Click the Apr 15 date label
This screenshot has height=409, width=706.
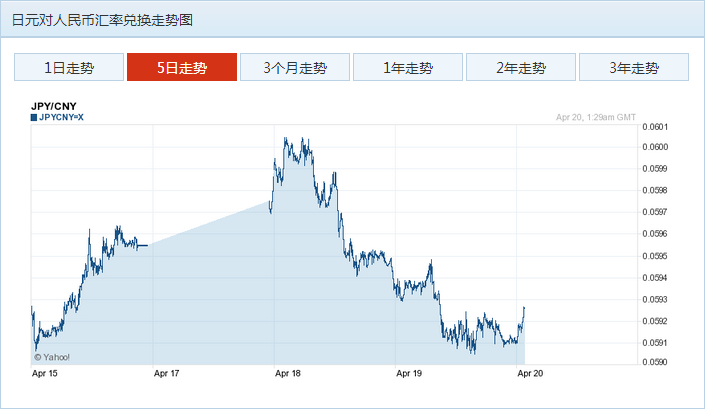tap(45, 373)
